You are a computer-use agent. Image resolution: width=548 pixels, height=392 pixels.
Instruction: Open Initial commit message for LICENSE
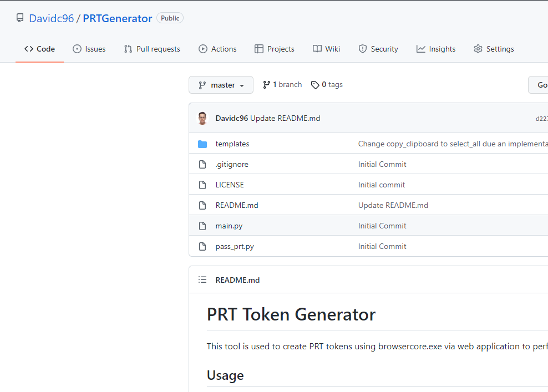[x=381, y=185]
